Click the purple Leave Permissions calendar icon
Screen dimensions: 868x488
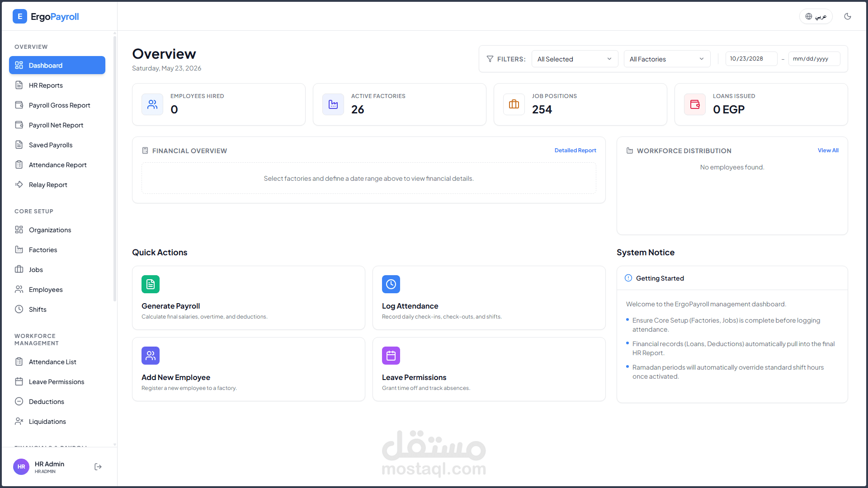tap(391, 356)
